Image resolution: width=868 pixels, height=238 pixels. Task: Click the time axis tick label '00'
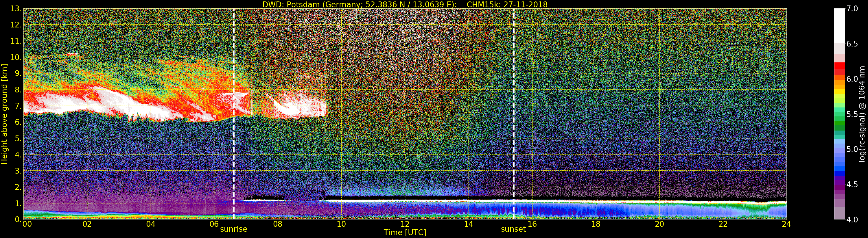pyautogui.click(x=27, y=224)
